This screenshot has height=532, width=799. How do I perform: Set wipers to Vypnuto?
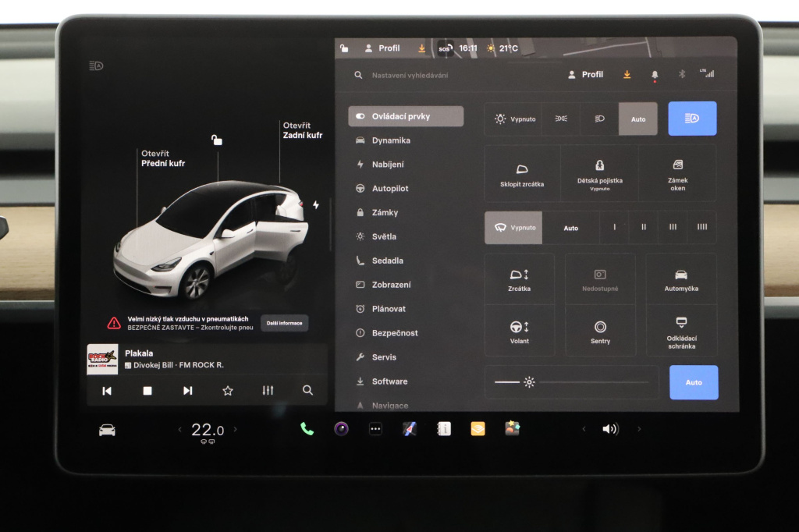click(513, 228)
